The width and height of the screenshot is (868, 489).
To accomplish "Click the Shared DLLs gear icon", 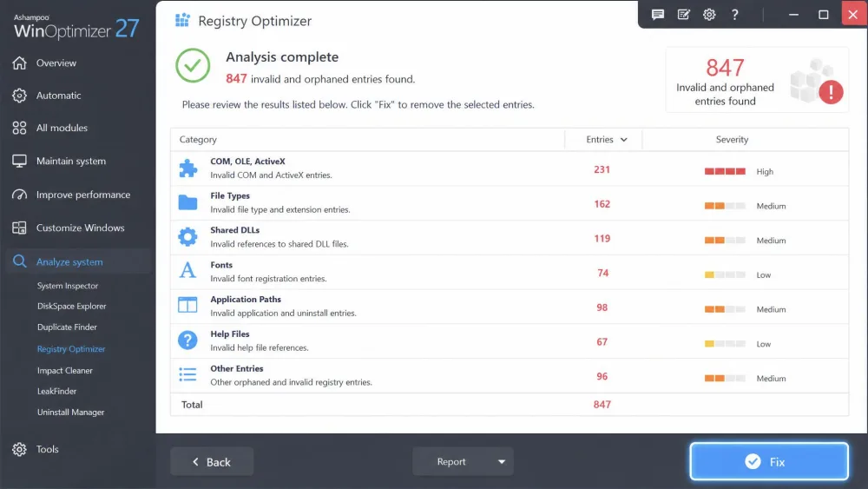I will 187,237.
